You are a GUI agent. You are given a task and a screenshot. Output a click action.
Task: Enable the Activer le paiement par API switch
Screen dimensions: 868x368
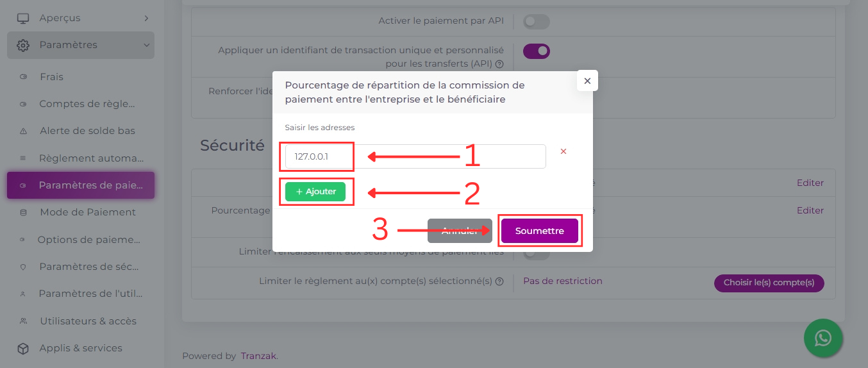click(537, 22)
